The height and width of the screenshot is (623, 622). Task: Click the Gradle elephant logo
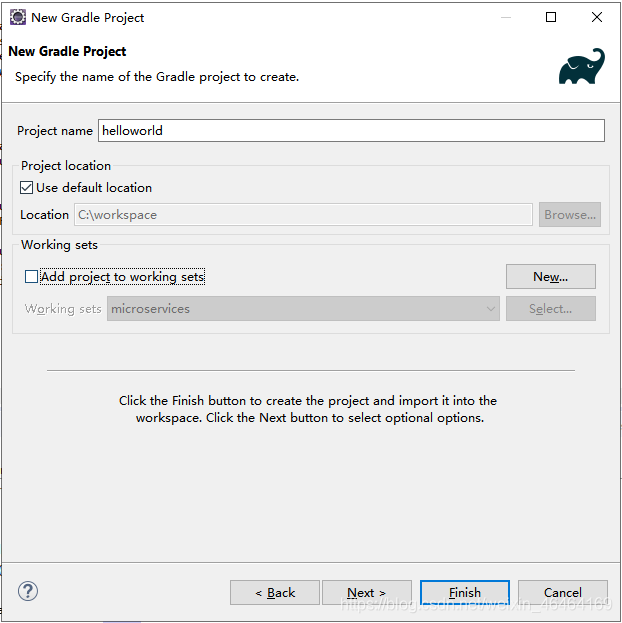pos(581,66)
